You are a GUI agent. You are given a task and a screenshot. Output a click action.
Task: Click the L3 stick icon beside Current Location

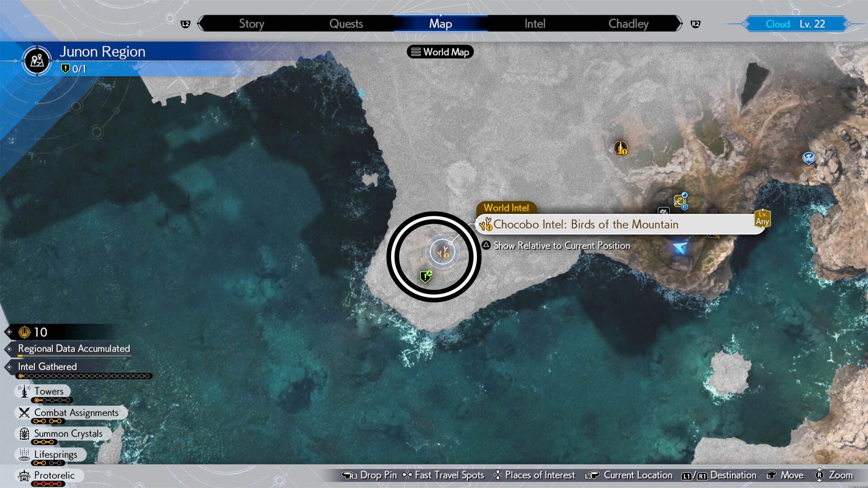(x=592, y=475)
